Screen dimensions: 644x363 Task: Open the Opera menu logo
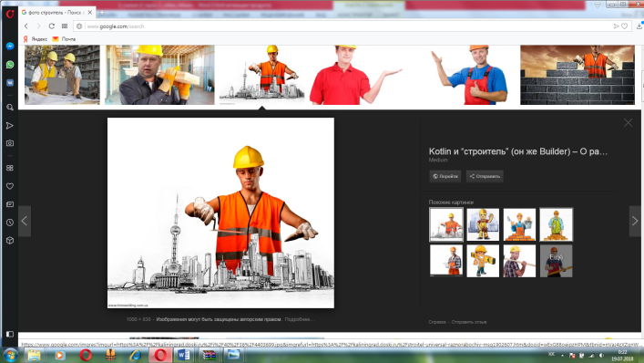(10, 14)
